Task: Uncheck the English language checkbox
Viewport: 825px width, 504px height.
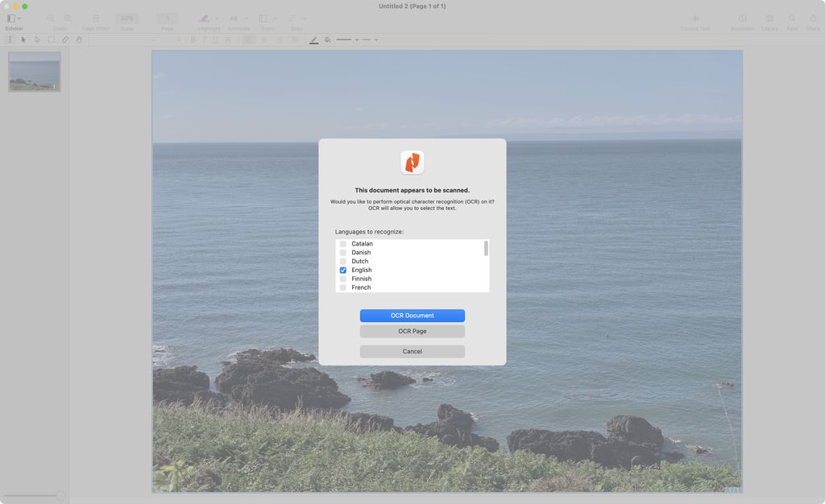Action: point(342,270)
